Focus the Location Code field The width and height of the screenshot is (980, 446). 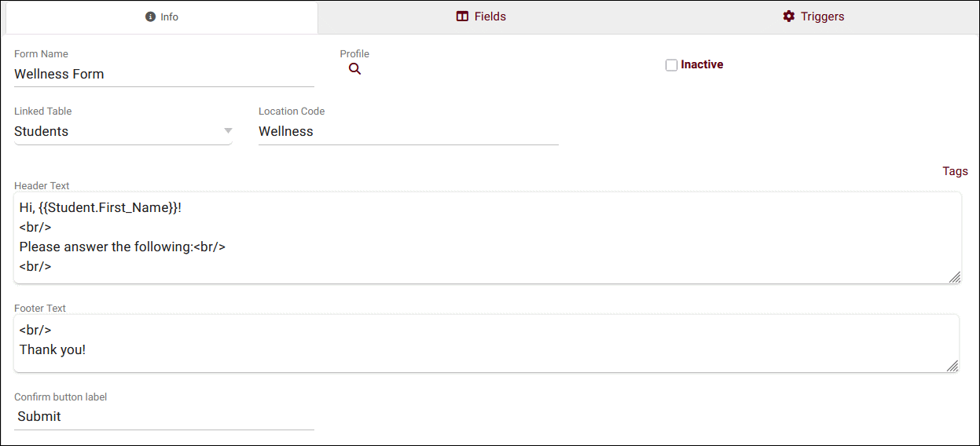[408, 131]
